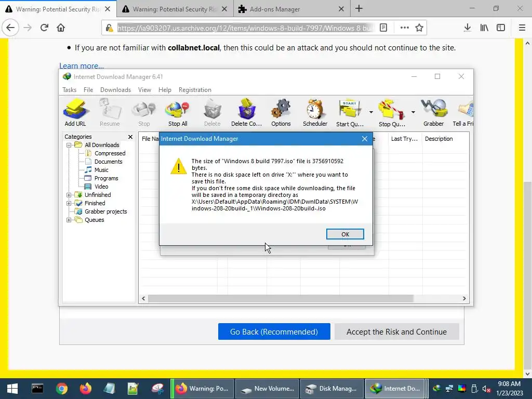This screenshot has height=399, width=532.
Task: Select Grabber projects in categories
Action: tap(105, 211)
